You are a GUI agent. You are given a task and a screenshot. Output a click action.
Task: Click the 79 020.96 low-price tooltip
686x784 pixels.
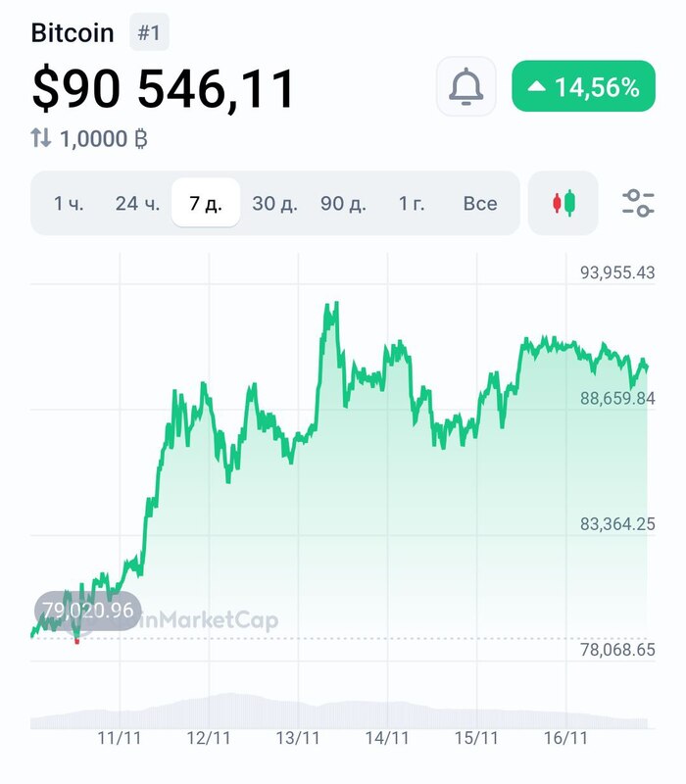point(87,611)
